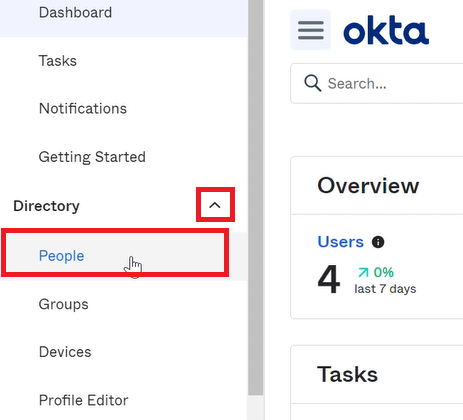Click the green trend arrow icon
The height and width of the screenshot is (420, 463).
click(x=363, y=272)
